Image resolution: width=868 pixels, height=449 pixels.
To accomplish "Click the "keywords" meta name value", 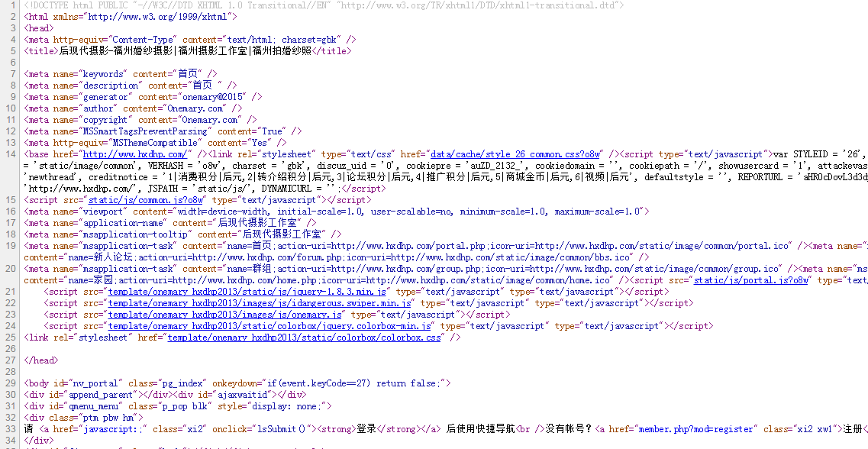I will (x=102, y=74).
